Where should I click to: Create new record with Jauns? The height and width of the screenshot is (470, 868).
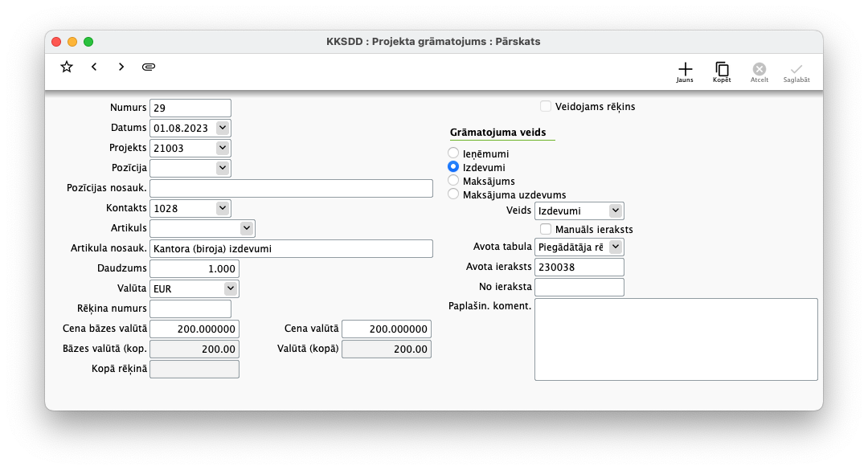pyautogui.click(x=685, y=70)
